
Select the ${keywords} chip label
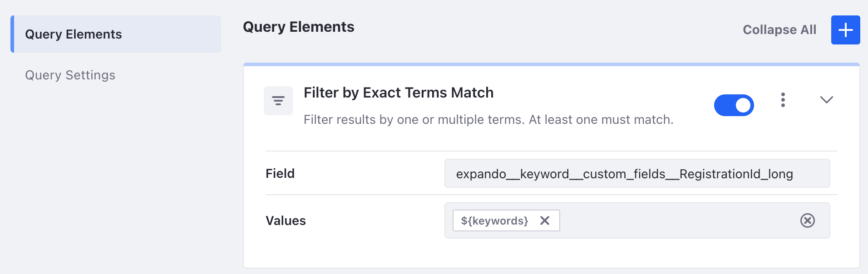click(494, 221)
